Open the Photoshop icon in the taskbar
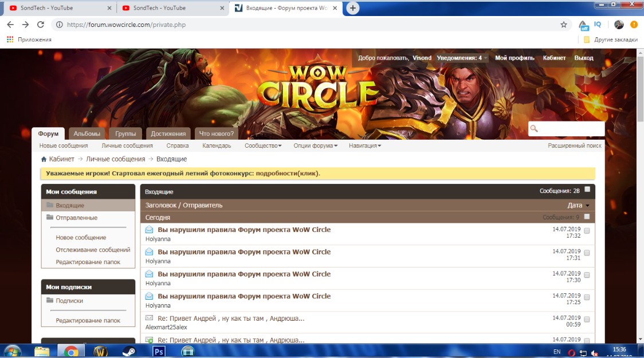The width and height of the screenshot is (644, 358). pos(159,351)
